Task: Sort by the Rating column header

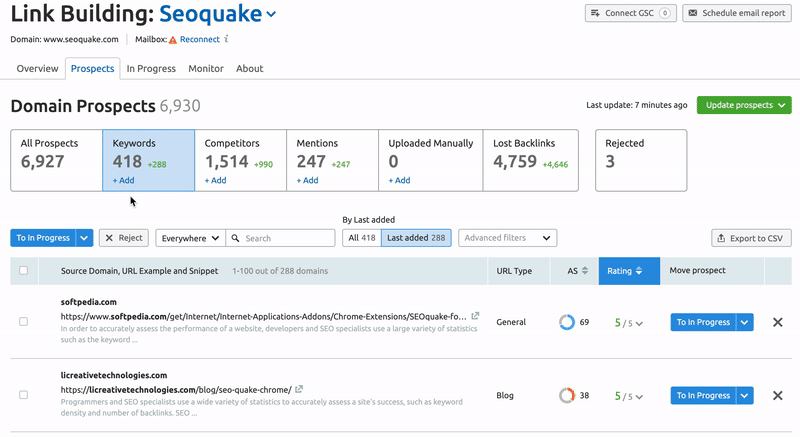Action: tap(629, 271)
